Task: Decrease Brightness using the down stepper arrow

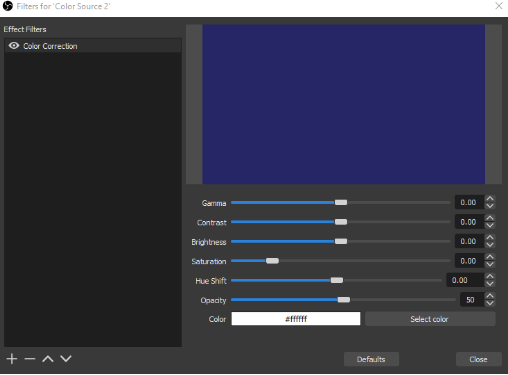Action: [490, 245]
